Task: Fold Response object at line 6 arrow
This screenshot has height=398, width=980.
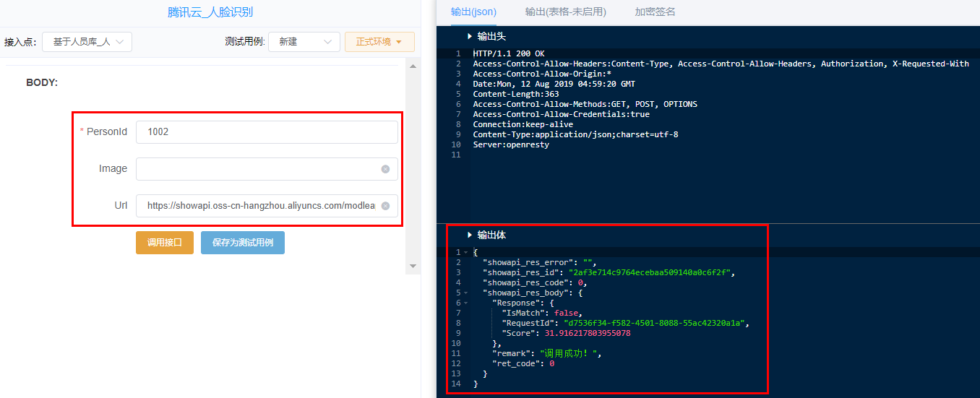Action: pos(465,303)
